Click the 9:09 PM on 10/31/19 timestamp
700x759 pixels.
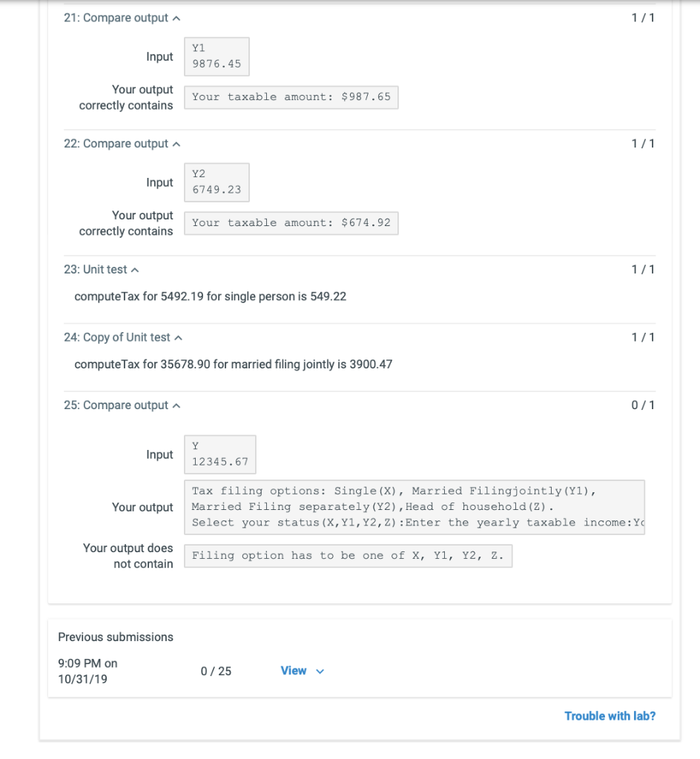87,670
